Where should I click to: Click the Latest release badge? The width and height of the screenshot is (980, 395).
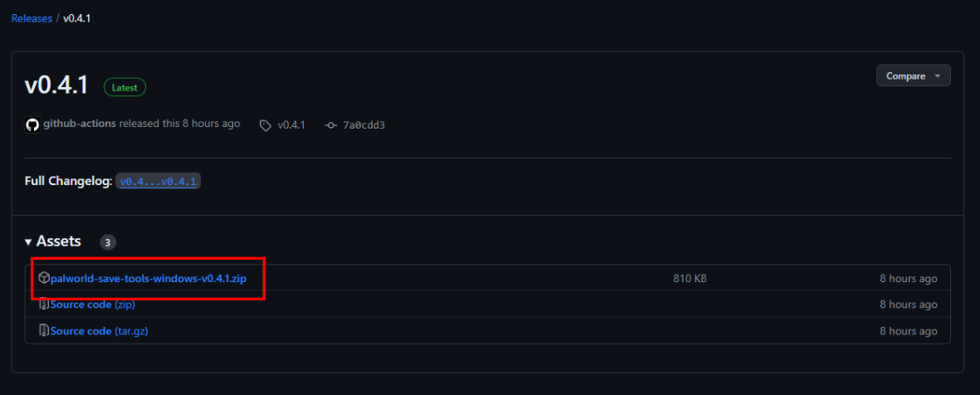[125, 86]
